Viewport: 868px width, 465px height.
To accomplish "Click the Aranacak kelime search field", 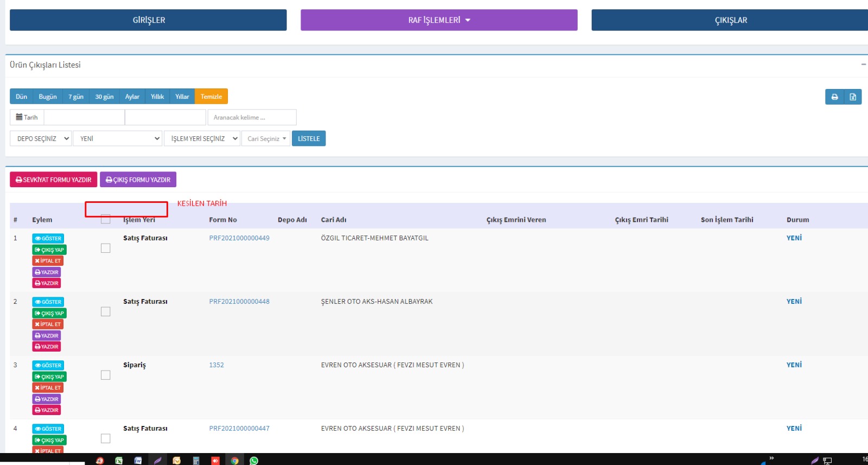I will click(x=252, y=118).
